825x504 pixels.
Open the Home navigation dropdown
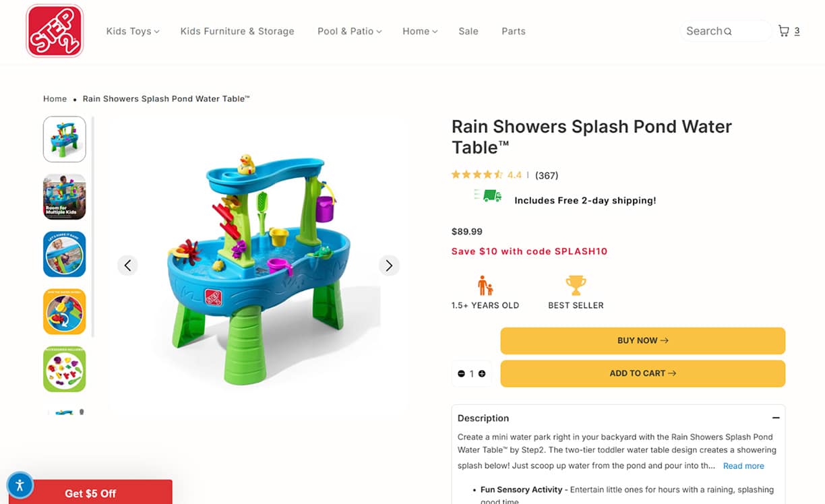420,31
